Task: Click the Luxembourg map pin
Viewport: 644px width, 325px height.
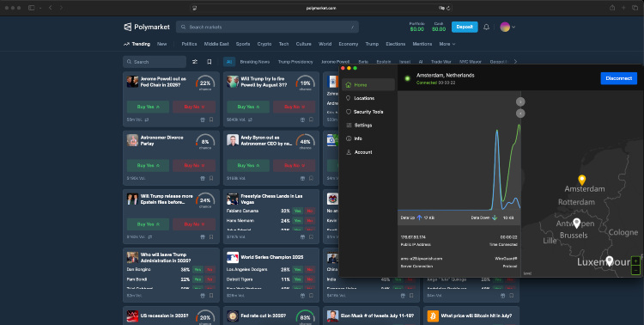Action: (610, 261)
